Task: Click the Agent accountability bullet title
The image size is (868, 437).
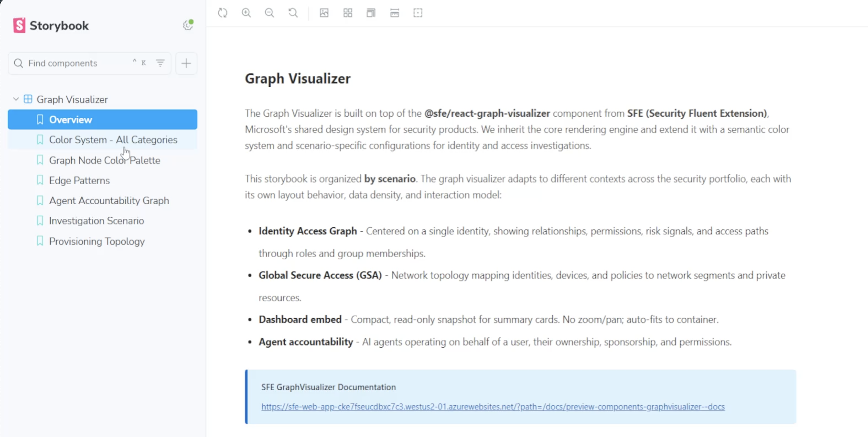Action: 306,342
